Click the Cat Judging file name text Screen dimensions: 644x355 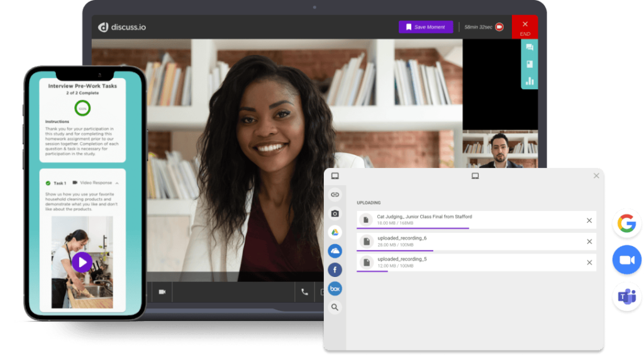pyautogui.click(x=425, y=217)
